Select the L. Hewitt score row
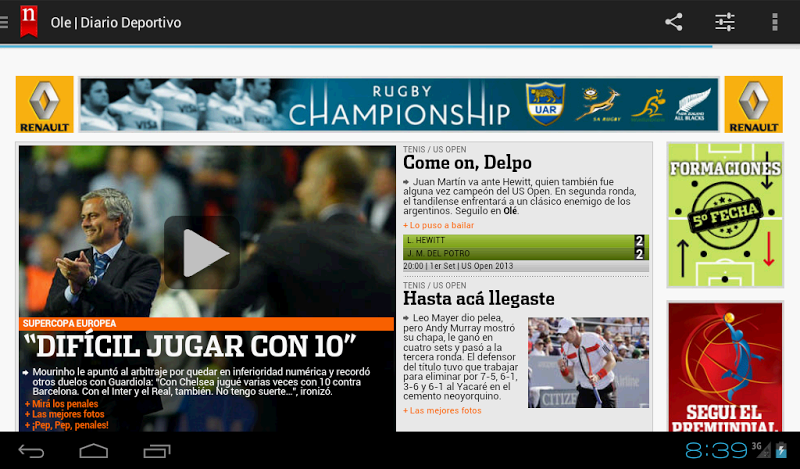The height and width of the screenshot is (469, 800). 526,240
